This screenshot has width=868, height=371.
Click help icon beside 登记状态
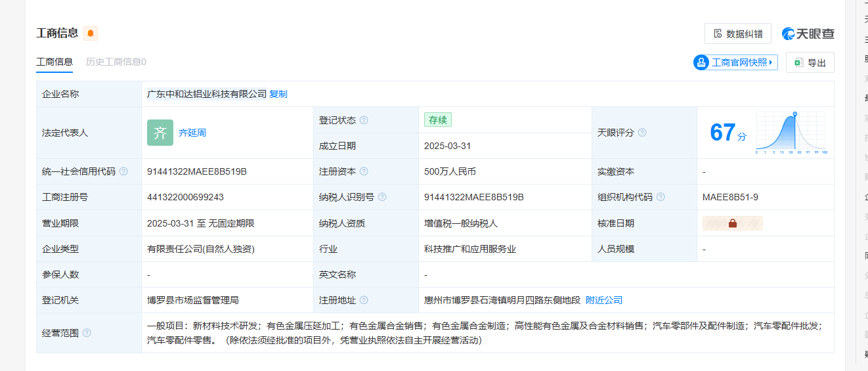[x=364, y=120]
